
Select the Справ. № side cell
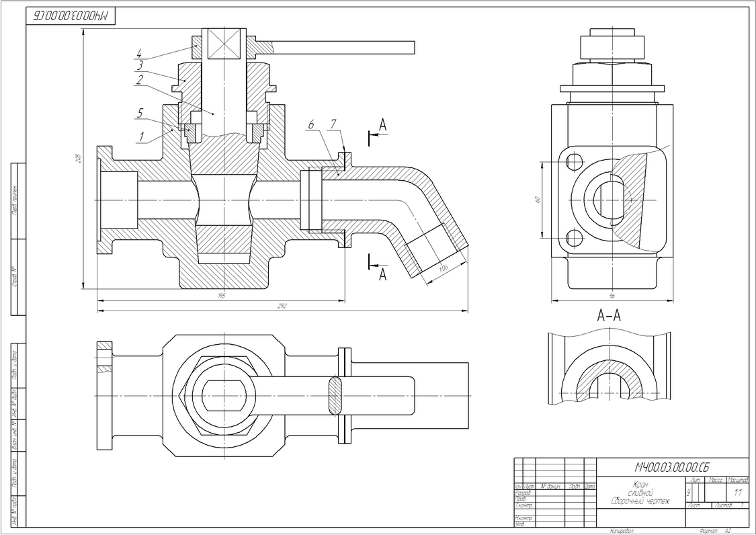click(x=15, y=277)
